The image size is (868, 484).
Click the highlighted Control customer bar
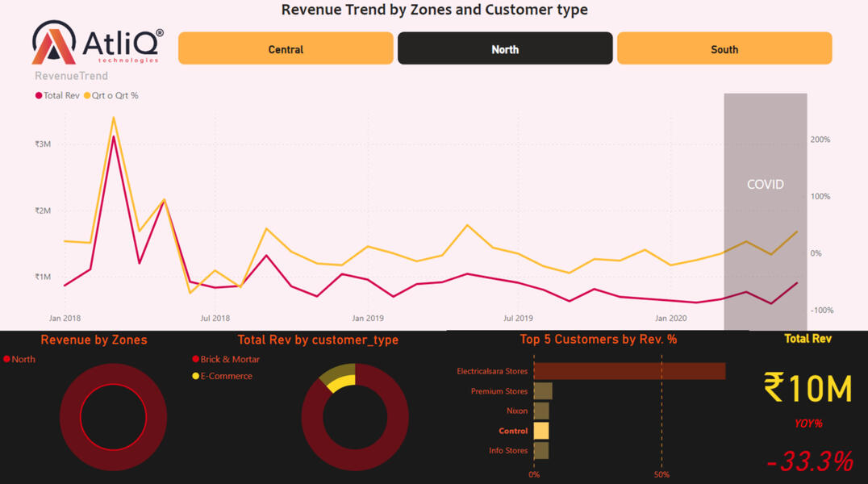(541, 431)
